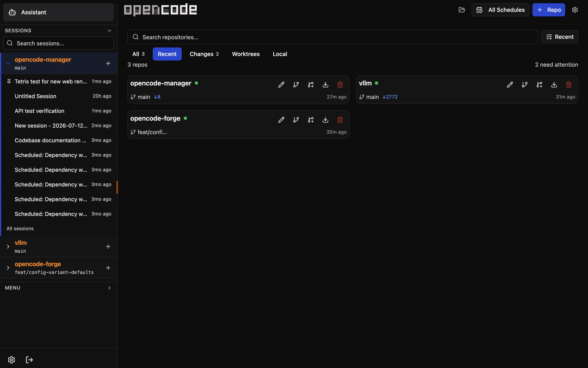Click the edit pencil icon on opencode-forge card

(281, 120)
